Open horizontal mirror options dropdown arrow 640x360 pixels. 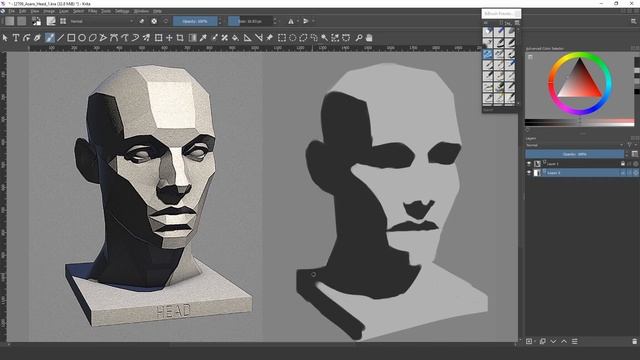click(298, 21)
